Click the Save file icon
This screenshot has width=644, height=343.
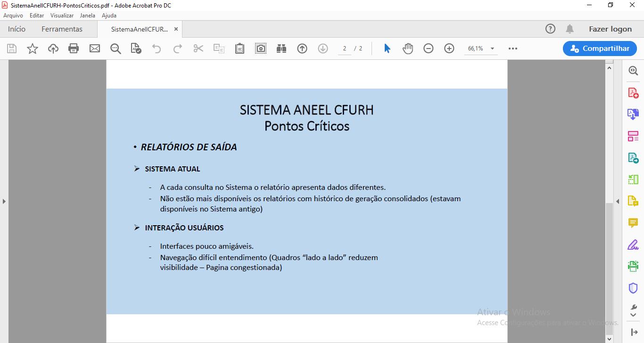point(12,49)
